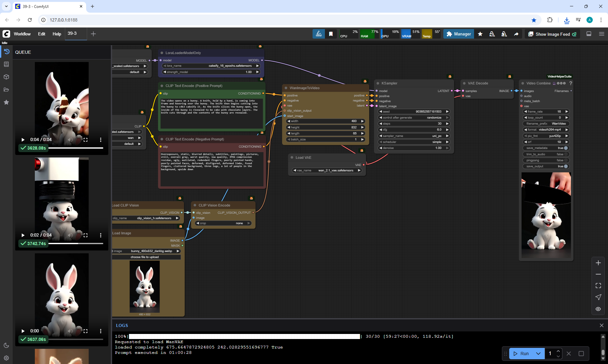Click the zoom in plus button
608x364 pixels.
click(x=598, y=263)
